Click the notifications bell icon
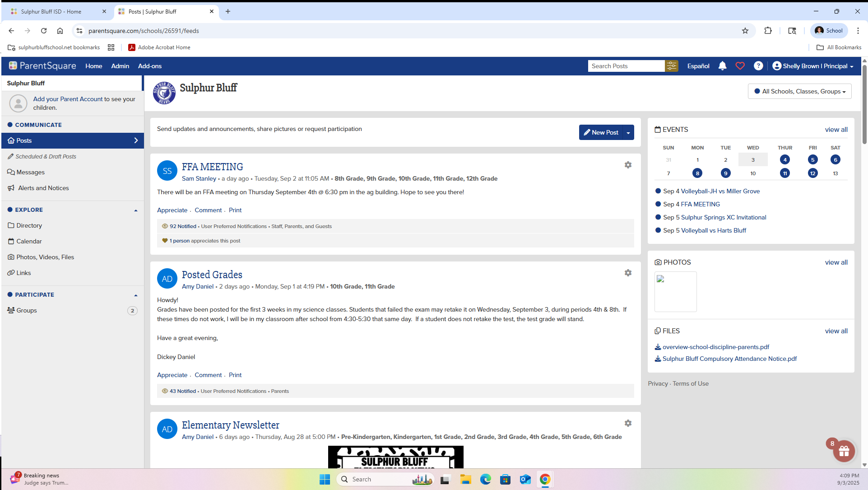 coord(722,66)
